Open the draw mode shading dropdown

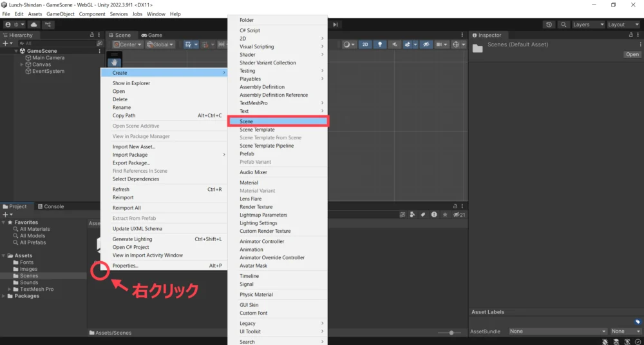348,44
